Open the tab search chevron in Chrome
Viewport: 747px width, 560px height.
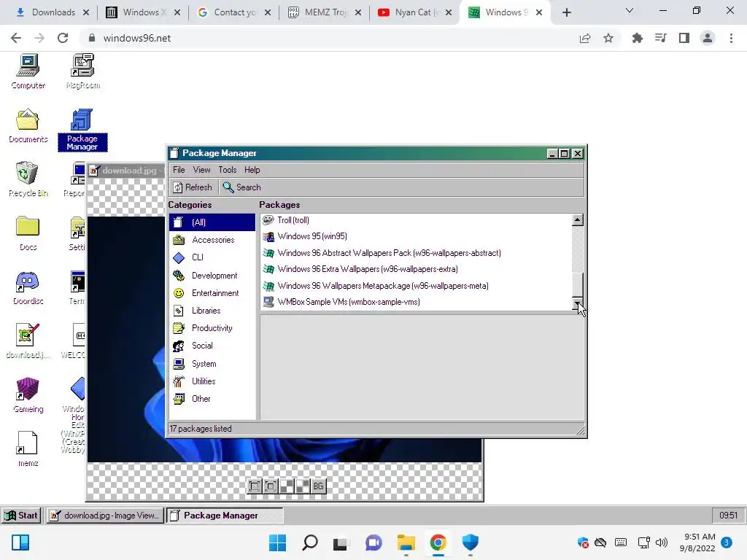click(630, 10)
